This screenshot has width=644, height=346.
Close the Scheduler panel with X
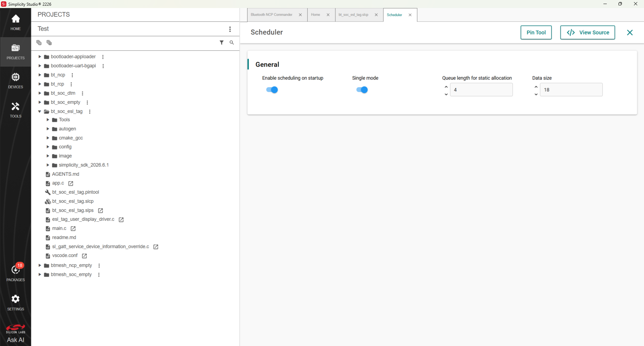tap(630, 33)
